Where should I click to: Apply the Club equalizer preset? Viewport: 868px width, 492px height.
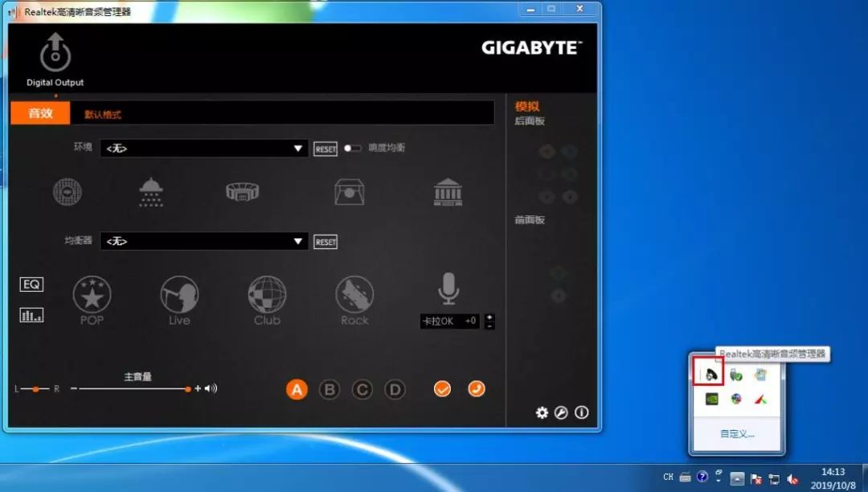(x=267, y=300)
